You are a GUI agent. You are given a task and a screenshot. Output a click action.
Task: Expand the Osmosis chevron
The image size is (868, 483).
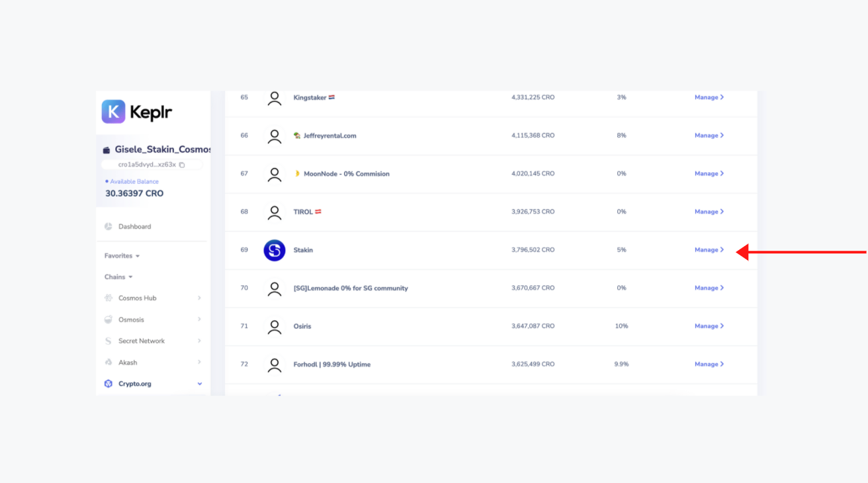199,320
